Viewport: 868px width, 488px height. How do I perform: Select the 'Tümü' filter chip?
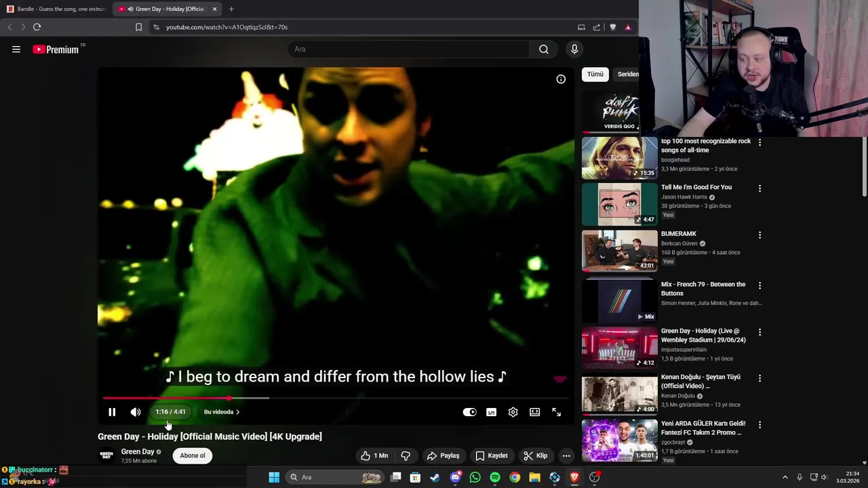point(595,74)
